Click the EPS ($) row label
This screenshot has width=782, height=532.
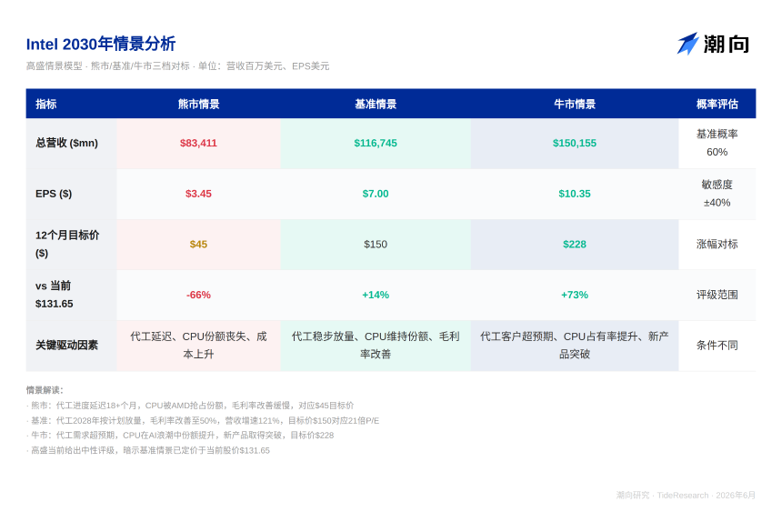pos(54,194)
